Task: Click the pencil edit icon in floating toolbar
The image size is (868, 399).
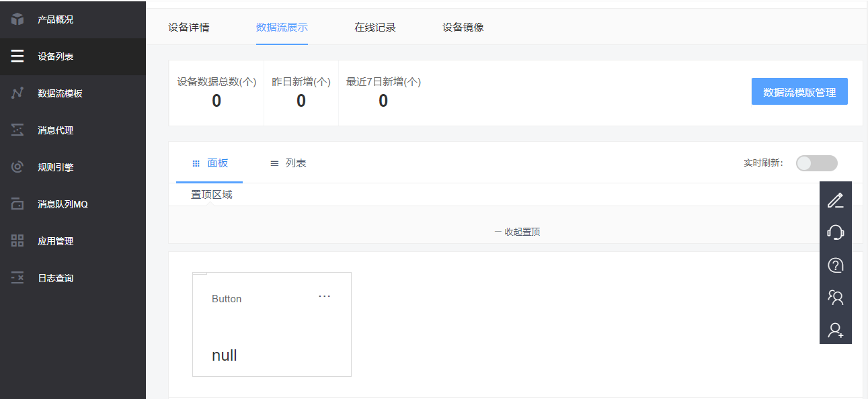Action: pos(836,199)
